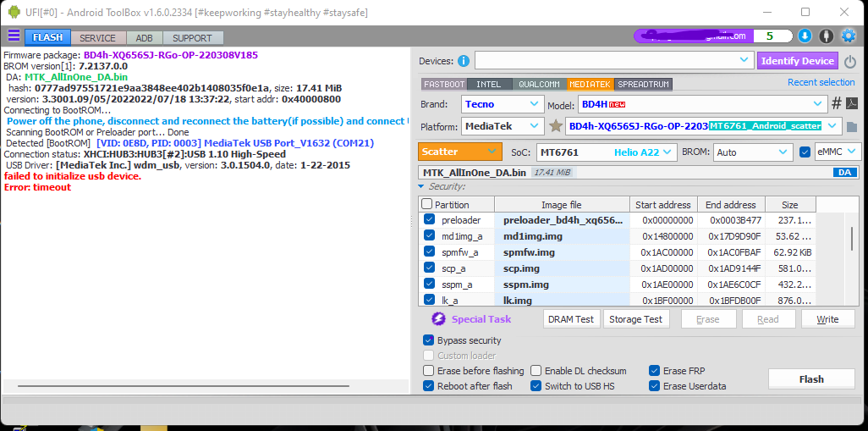Open the orange Scatter mode dropdown

click(x=460, y=152)
